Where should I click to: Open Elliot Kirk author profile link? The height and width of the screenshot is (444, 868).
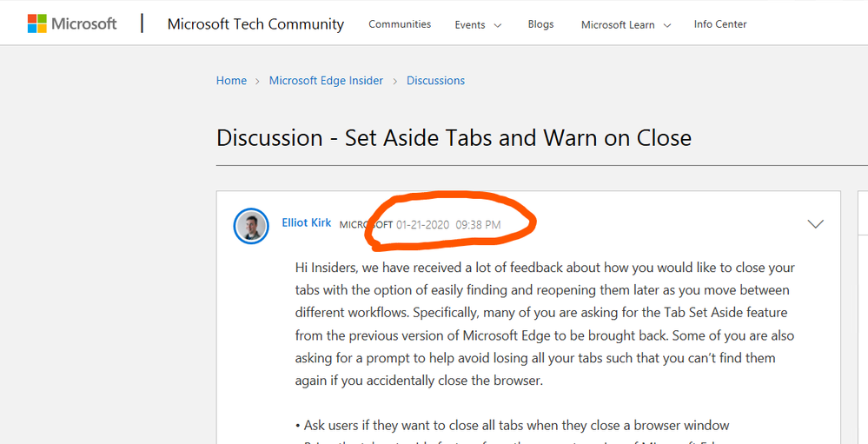pyautogui.click(x=307, y=222)
